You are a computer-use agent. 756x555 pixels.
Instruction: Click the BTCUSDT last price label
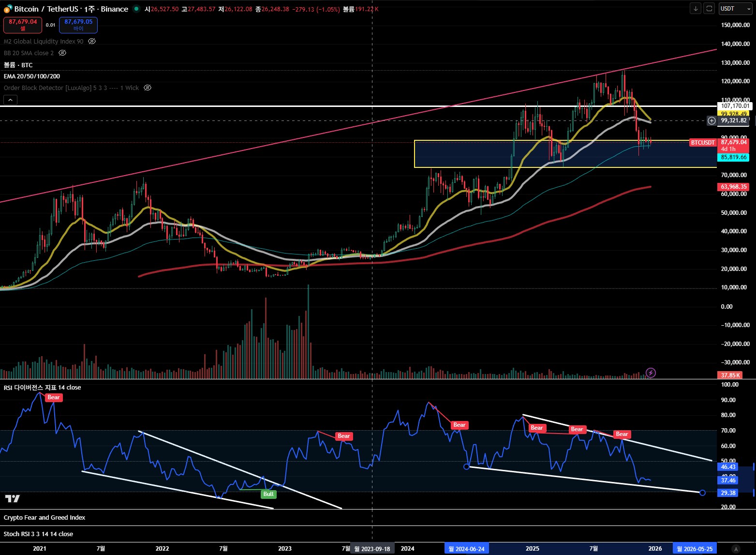[x=703, y=143]
